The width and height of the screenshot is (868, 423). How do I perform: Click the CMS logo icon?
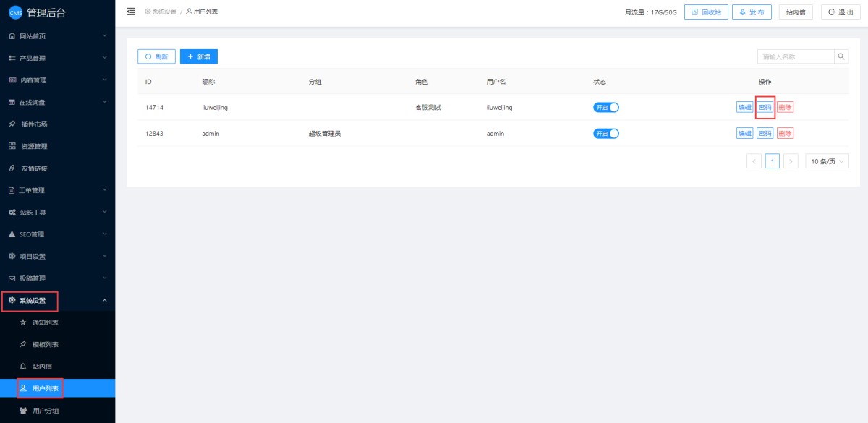[15, 12]
